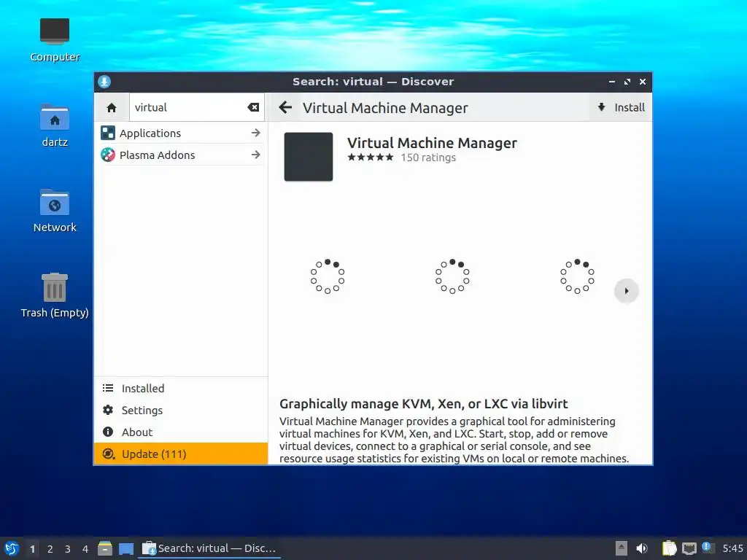The image size is (747, 560).
Task: Click the Update refresh icon
Action: click(108, 454)
